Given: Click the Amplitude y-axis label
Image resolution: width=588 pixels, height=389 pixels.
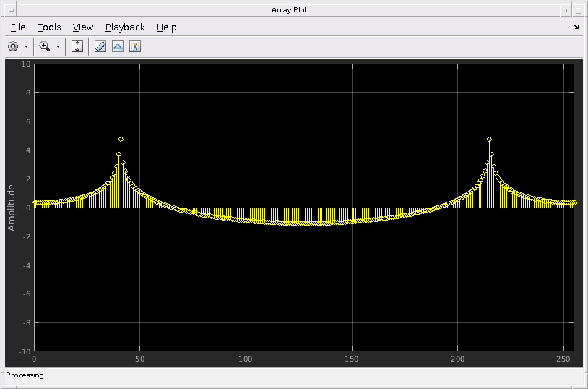Looking at the screenshot, I should click(x=12, y=208).
